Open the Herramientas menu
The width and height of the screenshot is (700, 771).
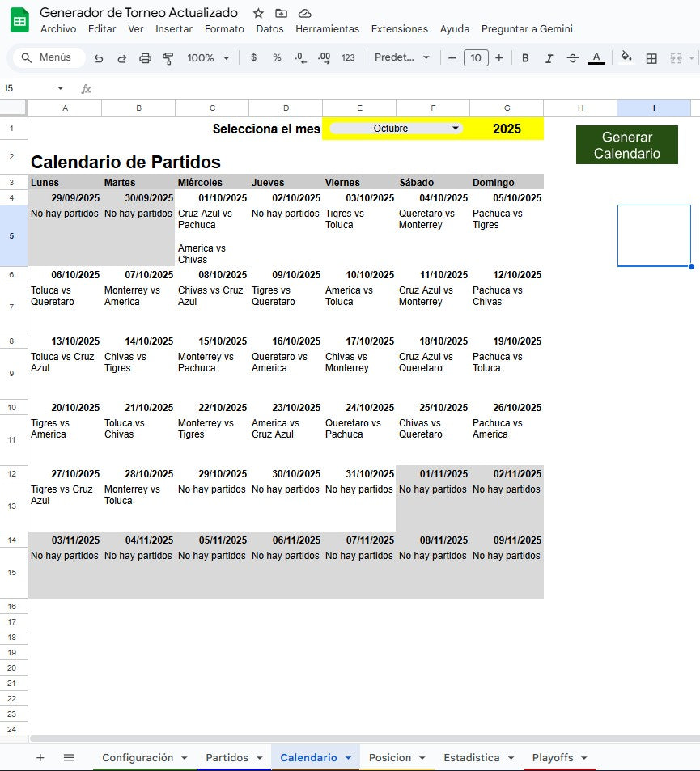pos(327,28)
